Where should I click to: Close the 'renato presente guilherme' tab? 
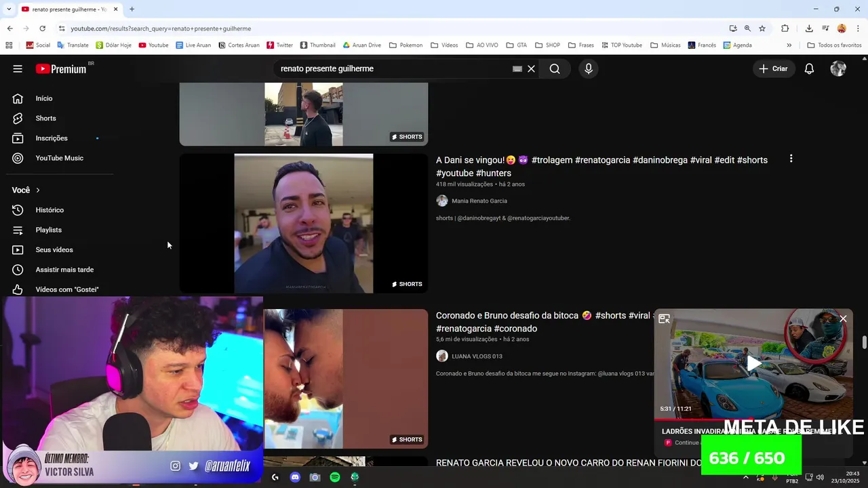pos(116,9)
